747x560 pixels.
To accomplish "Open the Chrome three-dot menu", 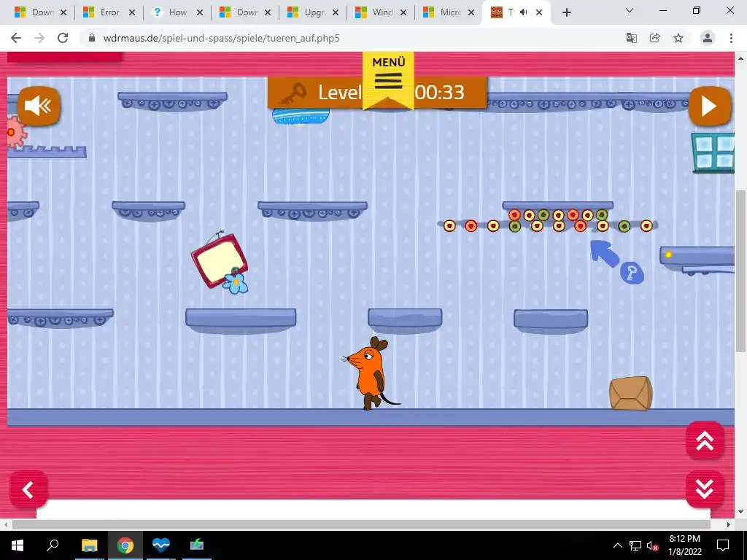I will tap(731, 38).
